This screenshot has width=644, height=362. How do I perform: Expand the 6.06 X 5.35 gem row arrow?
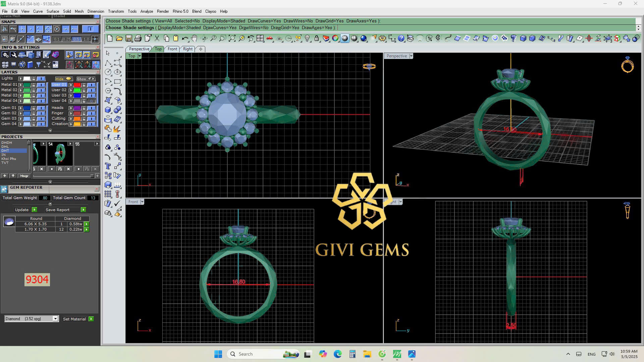coord(87,224)
